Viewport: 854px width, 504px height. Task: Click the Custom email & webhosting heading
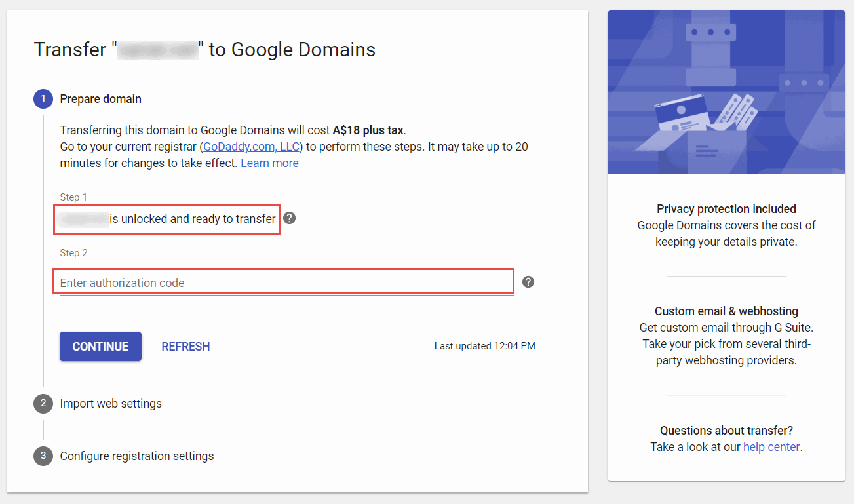coord(726,311)
